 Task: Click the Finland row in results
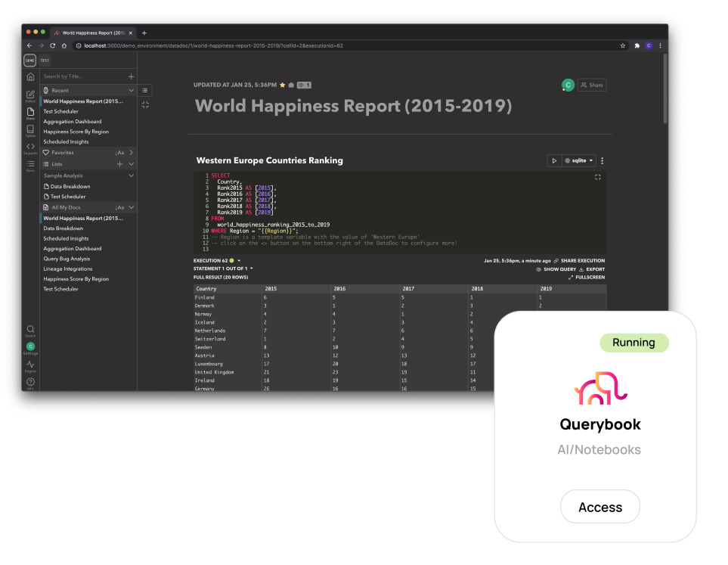coord(400,297)
